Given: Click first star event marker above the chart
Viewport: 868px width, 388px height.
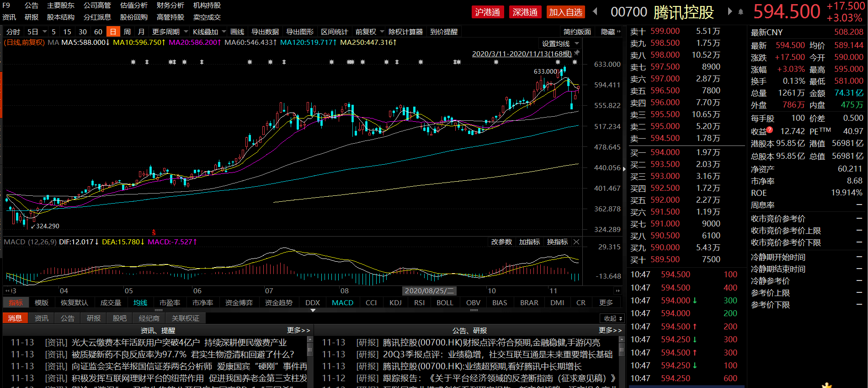Looking at the screenshot, I should click(133, 62).
